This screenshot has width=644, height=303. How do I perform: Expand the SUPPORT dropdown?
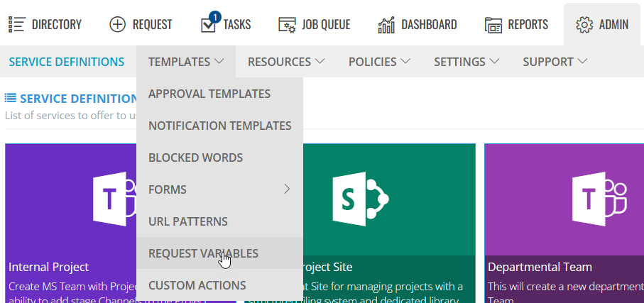tap(555, 62)
